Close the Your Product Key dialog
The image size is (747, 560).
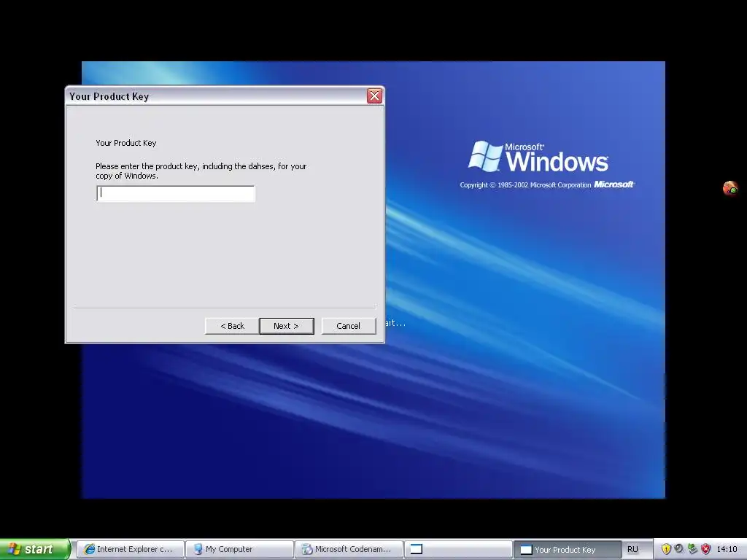374,96
